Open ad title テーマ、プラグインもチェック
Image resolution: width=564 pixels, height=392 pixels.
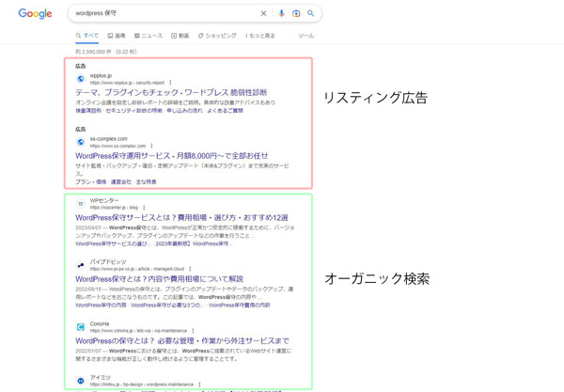pos(171,92)
